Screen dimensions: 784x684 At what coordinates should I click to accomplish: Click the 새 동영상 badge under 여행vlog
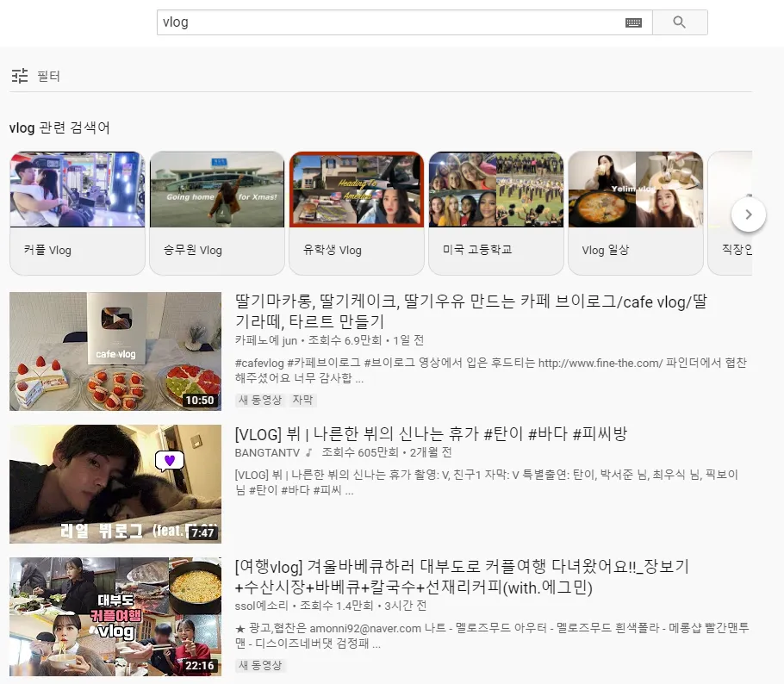(x=260, y=665)
